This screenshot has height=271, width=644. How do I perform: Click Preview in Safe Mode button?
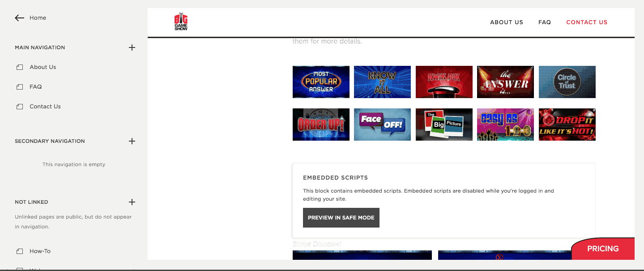coord(341,218)
